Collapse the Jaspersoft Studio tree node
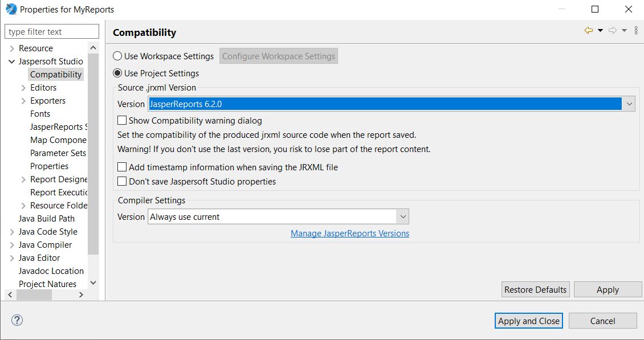 click(x=11, y=62)
